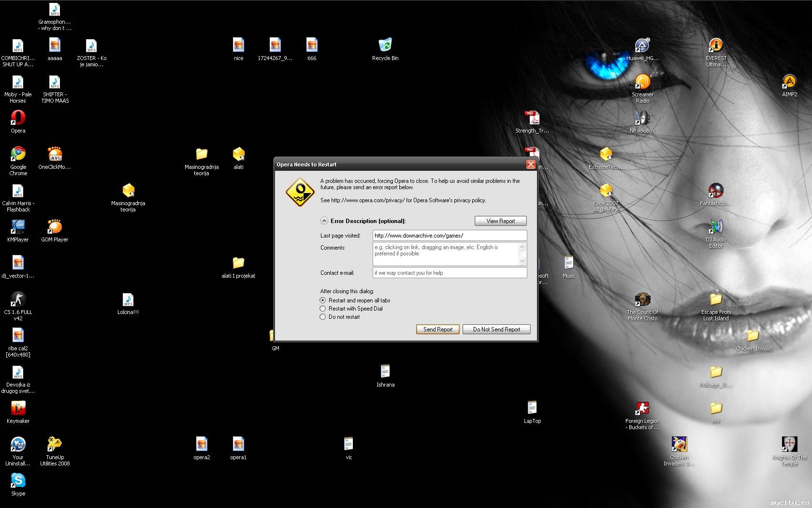Select the Huawei_HG... shortcut
The width and height of the screenshot is (812, 508).
tap(642, 45)
